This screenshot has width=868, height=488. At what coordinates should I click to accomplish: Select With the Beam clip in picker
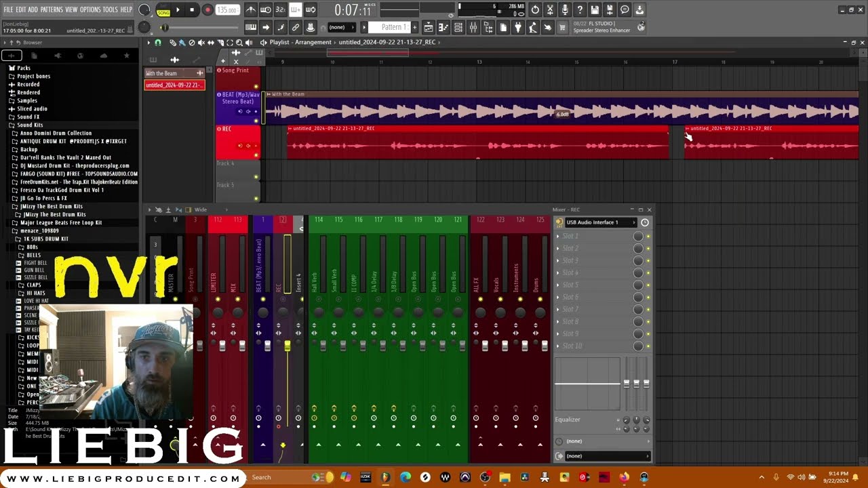pyautogui.click(x=174, y=73)
